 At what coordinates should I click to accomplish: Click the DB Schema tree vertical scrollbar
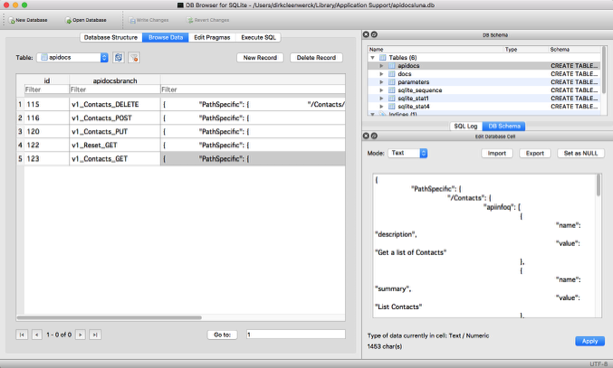coord(604,70)
